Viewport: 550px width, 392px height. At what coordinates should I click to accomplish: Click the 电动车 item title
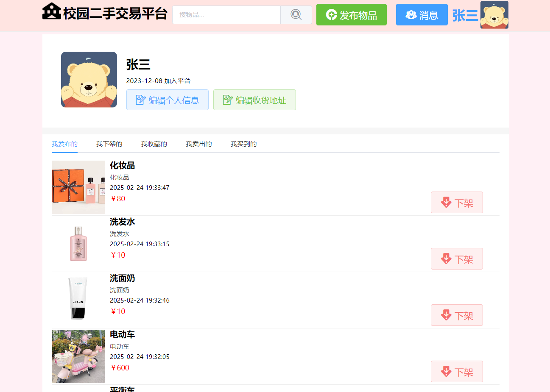[122, 334]
